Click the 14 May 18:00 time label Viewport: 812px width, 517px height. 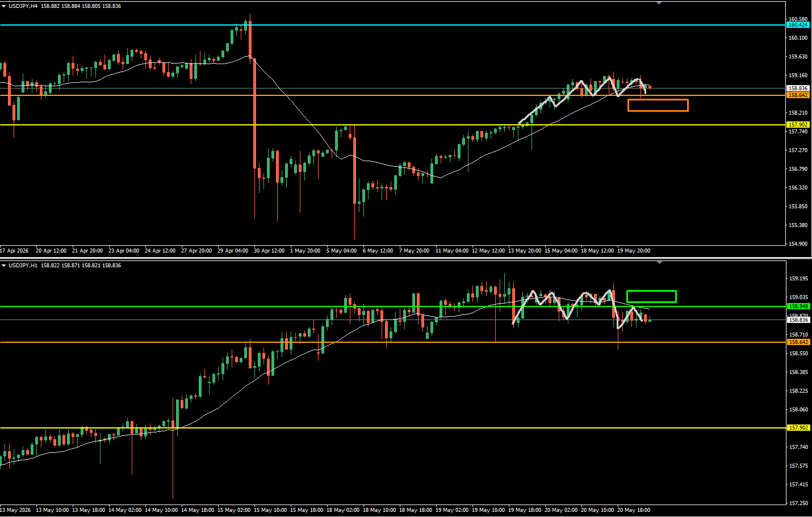coord(198,510)
